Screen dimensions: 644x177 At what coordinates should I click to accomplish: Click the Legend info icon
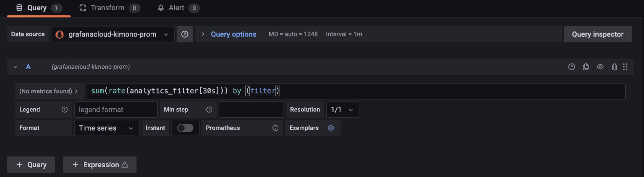[x=65, y=110]
